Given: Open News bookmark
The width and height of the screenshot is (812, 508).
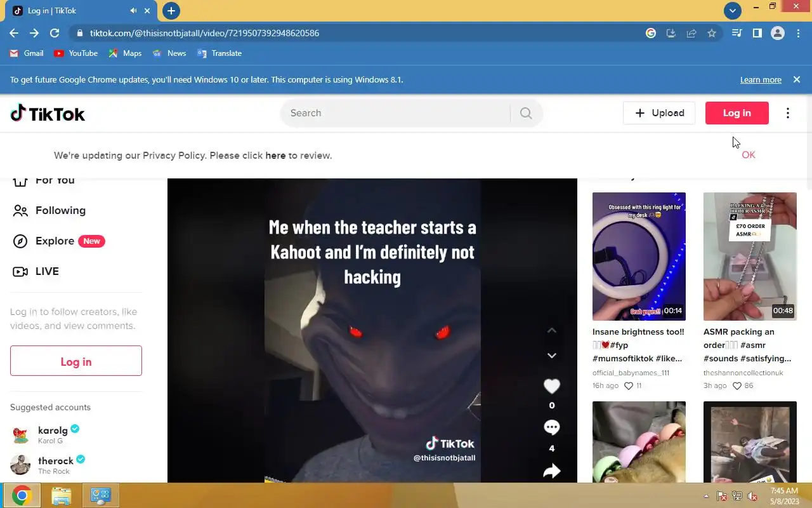Looking at the screenshot, I should tap(169, 53).
